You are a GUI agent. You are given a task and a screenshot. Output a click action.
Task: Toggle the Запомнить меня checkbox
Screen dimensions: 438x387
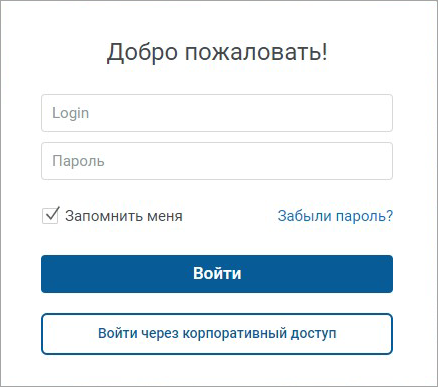coord(50,216)
